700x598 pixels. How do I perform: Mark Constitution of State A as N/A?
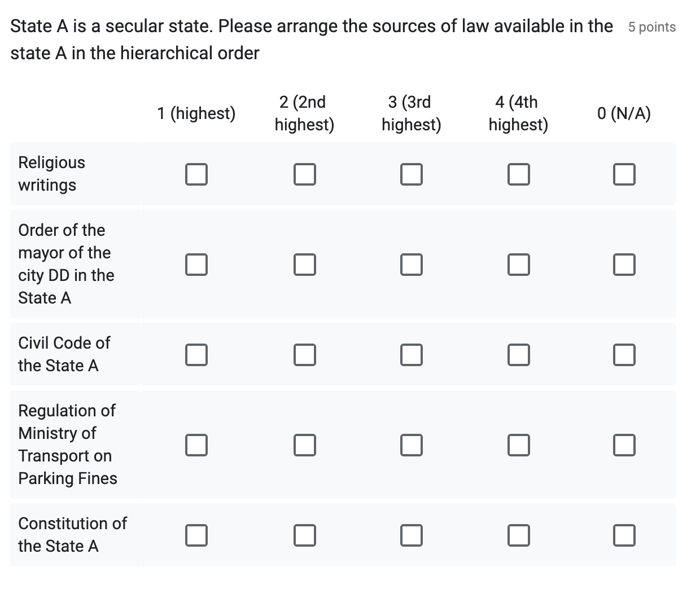click(x=624, y=535)
